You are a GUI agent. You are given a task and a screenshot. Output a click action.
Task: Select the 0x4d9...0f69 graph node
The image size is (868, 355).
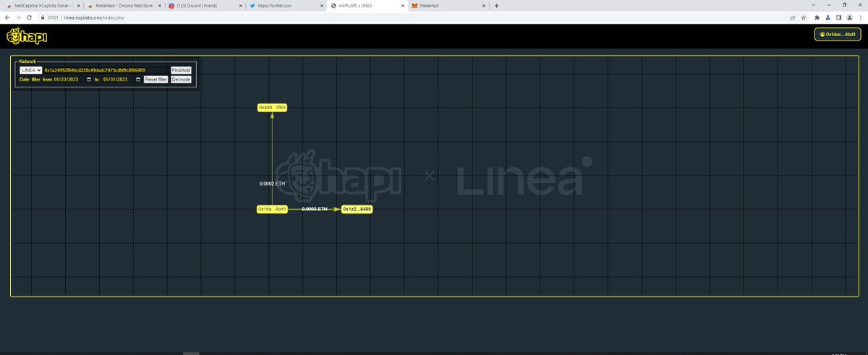click(x=273, y=107)
